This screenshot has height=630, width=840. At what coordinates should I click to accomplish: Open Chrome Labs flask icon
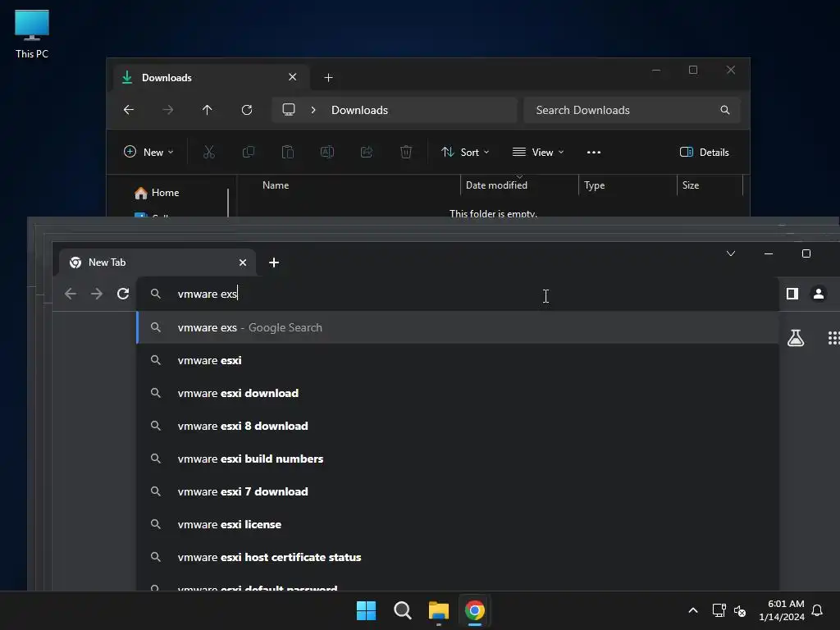(796, 337)
